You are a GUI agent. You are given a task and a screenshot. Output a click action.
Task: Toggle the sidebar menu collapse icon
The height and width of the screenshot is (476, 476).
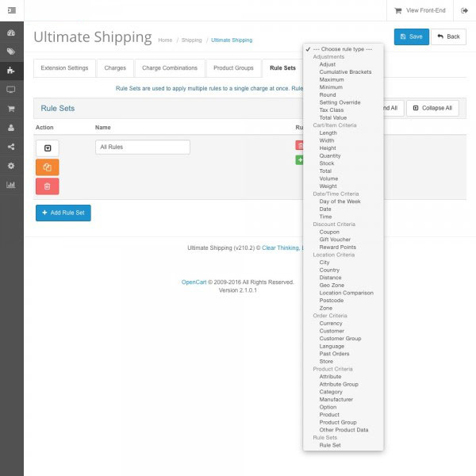[x=11, y=10]
